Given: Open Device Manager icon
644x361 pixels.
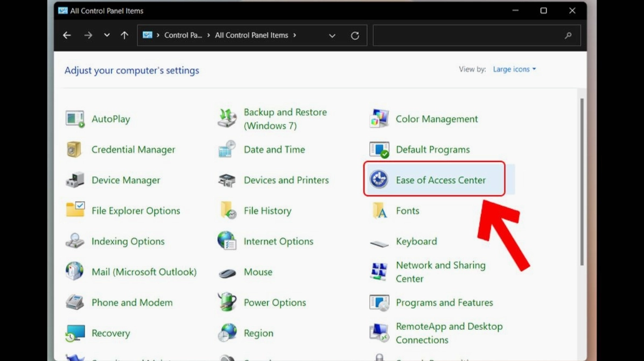Looking at the screenshot, I should (x=75, y=180).
